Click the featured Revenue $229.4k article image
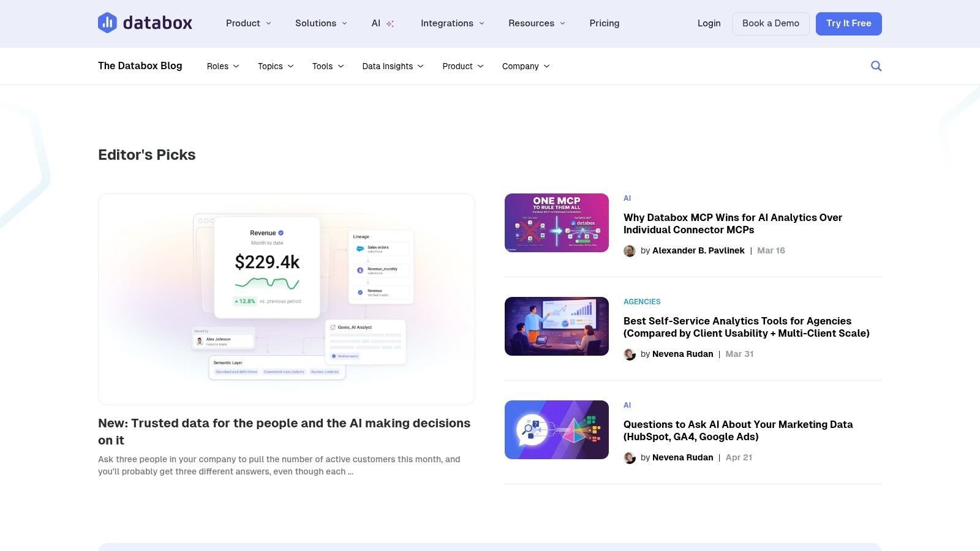Viewport: 980px width, 551px height. pos(287,299)
